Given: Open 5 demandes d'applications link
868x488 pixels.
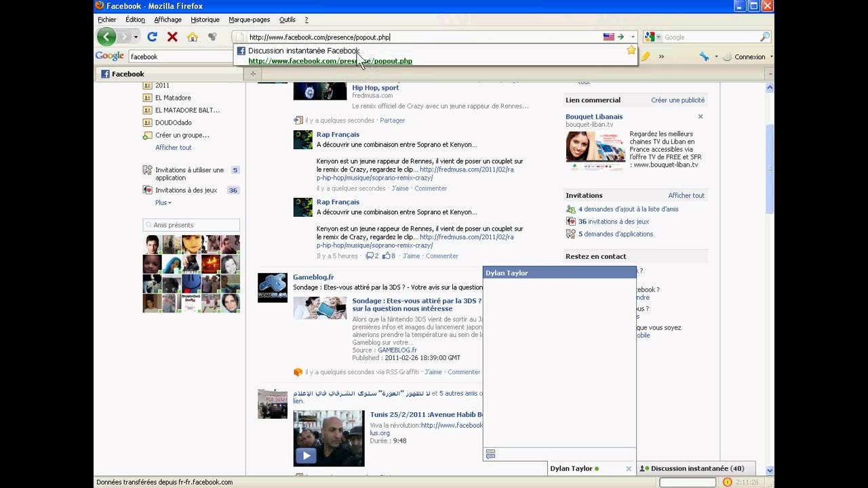Looking at the screenshot, I should [616, 234].
